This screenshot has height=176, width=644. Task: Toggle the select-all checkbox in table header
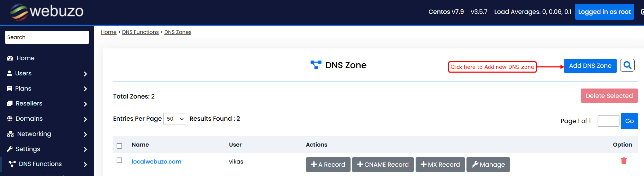click(119, 146)
